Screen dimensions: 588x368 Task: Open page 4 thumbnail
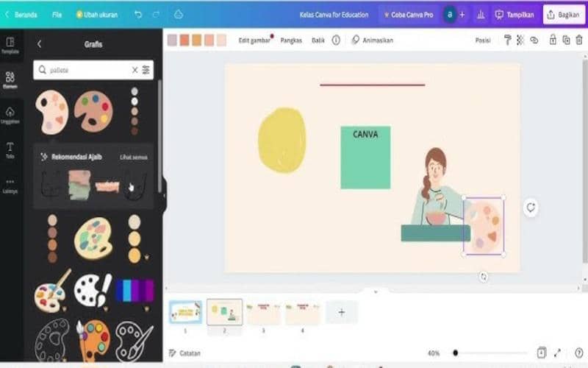click(302, 314)
